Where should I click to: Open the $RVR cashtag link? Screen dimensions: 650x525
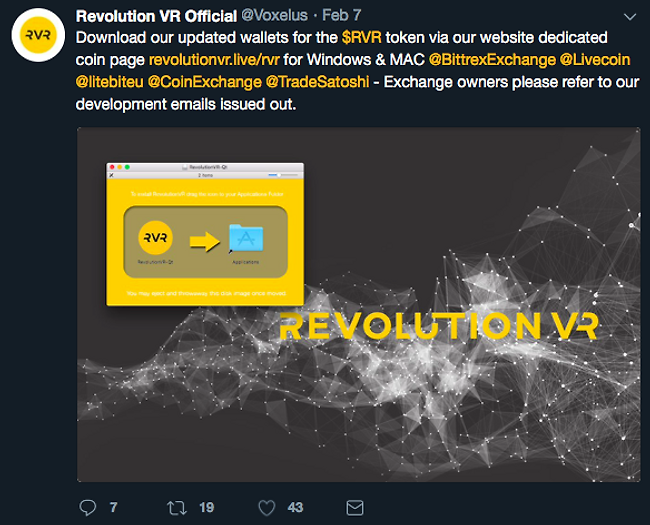[361, 37]
